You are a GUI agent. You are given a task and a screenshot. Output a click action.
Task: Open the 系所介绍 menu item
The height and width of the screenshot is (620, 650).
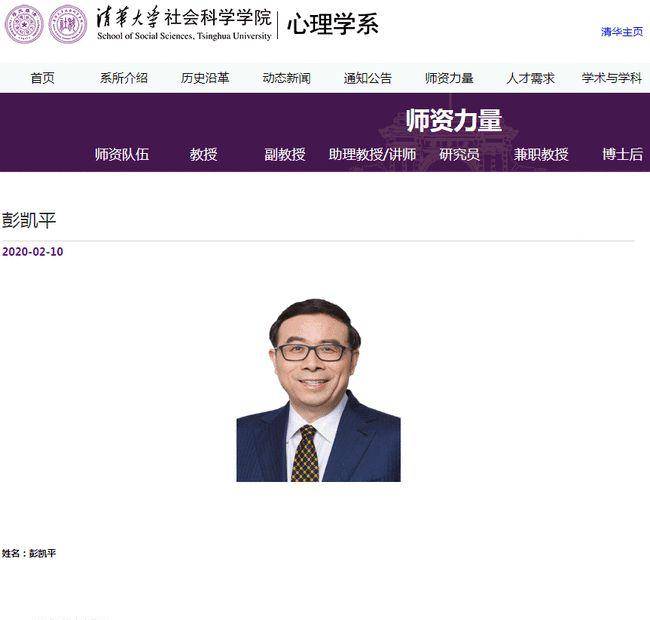(x=124, y=78)
